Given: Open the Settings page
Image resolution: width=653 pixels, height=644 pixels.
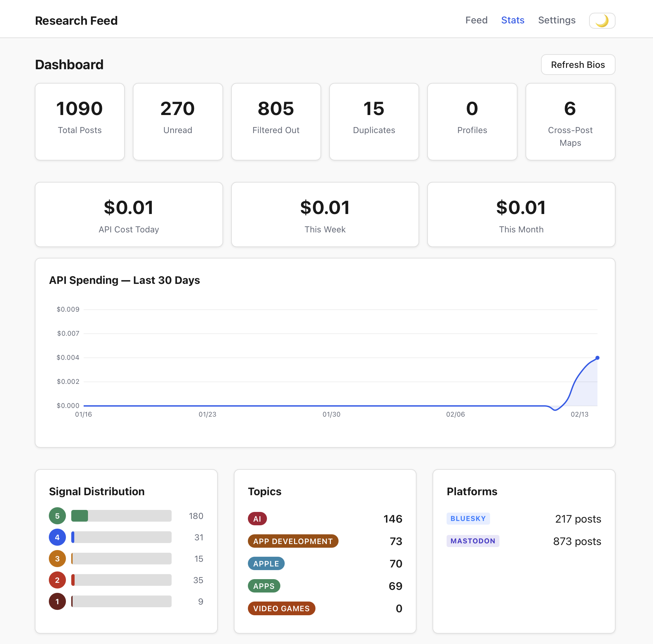Looking at the screenshot, I should (556, 20).
